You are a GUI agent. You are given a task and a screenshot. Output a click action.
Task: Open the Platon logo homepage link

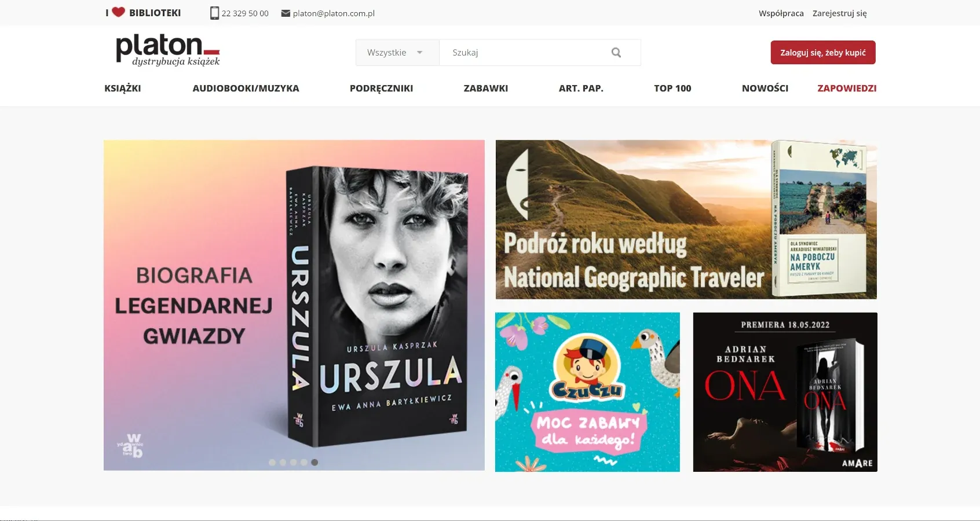point(167,50)
